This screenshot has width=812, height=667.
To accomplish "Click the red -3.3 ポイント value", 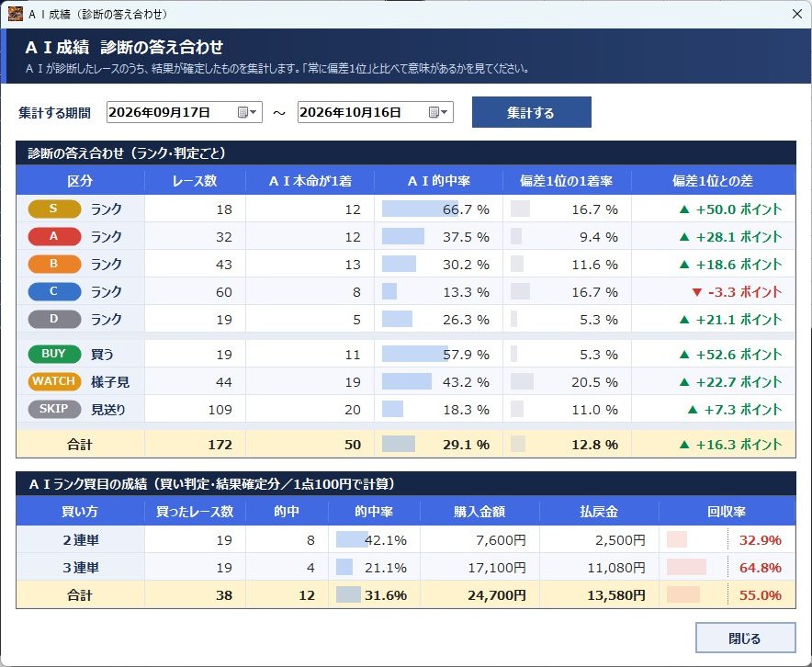I will [737, 291].
